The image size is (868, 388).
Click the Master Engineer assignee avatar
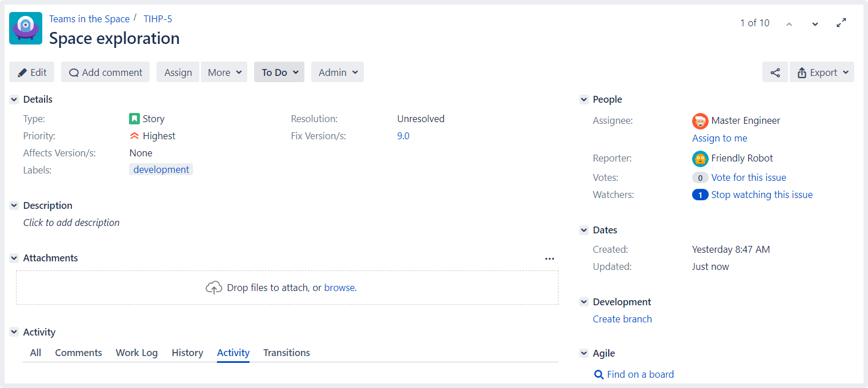tap(700, 121)
